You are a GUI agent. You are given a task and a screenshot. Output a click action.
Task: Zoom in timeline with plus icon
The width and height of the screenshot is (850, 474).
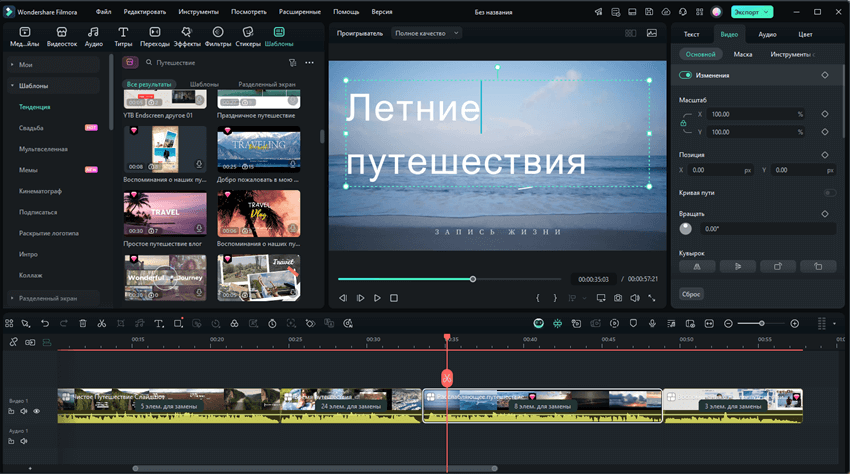pos(794,323)
